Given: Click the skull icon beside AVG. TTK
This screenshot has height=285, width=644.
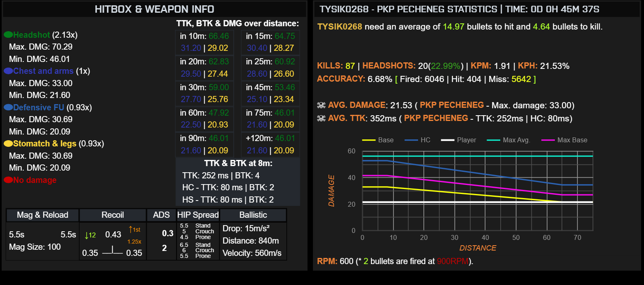Looking at the screenshot, I should [x=321, y=119].
